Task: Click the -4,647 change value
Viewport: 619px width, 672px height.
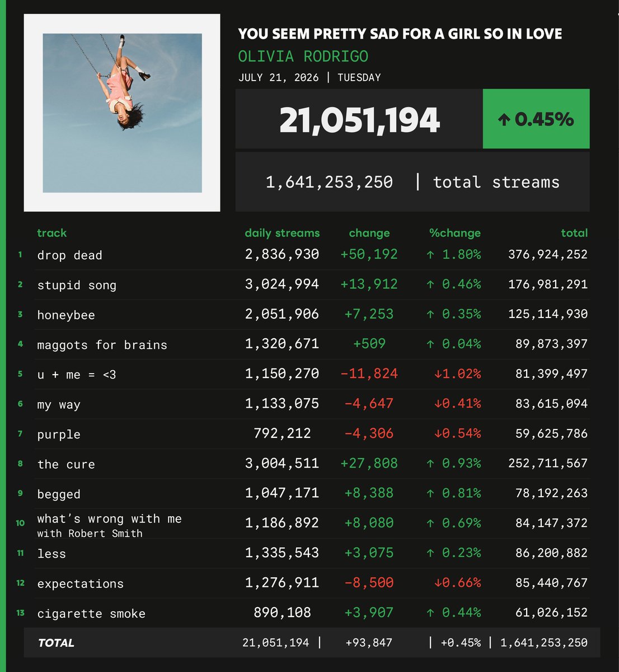Action: click(369, 404)
